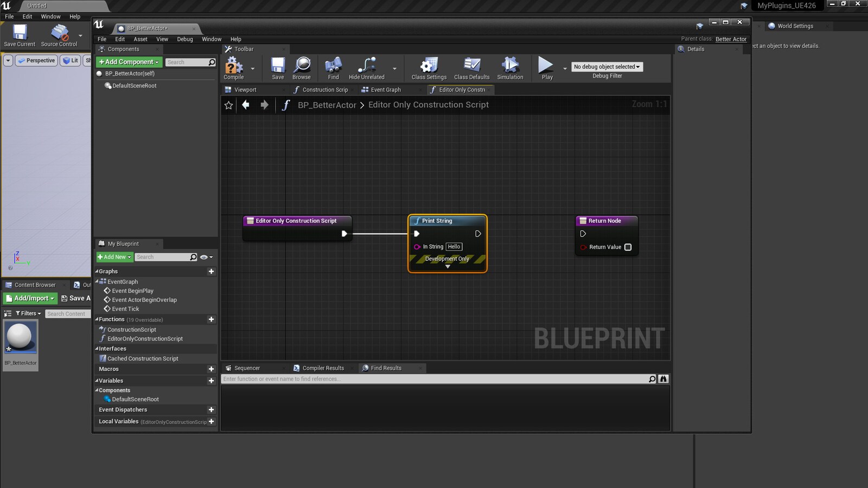Check the Return Value checkbox on Return Node
The image size is (868, 488).
click(628, 247)
